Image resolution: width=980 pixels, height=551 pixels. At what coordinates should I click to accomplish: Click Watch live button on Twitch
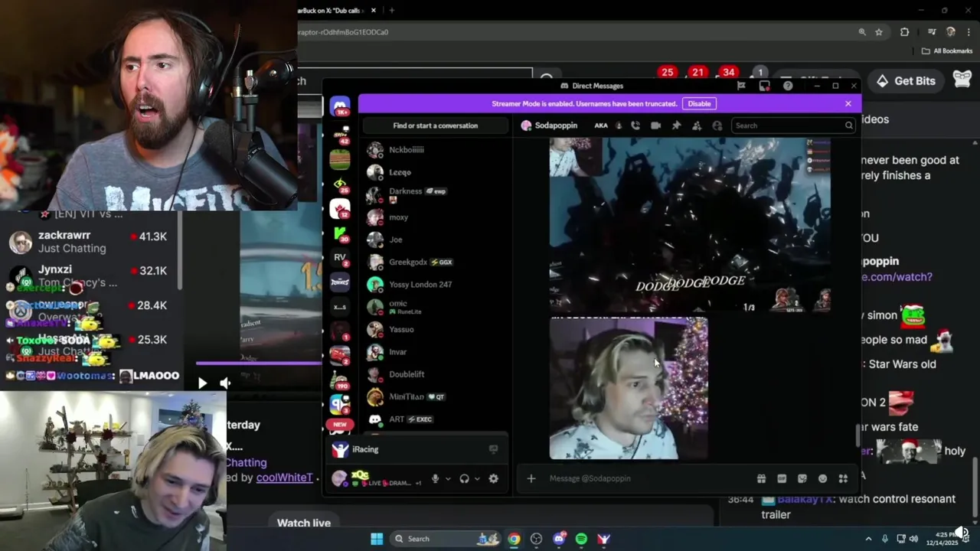click(x=304, y=523)
